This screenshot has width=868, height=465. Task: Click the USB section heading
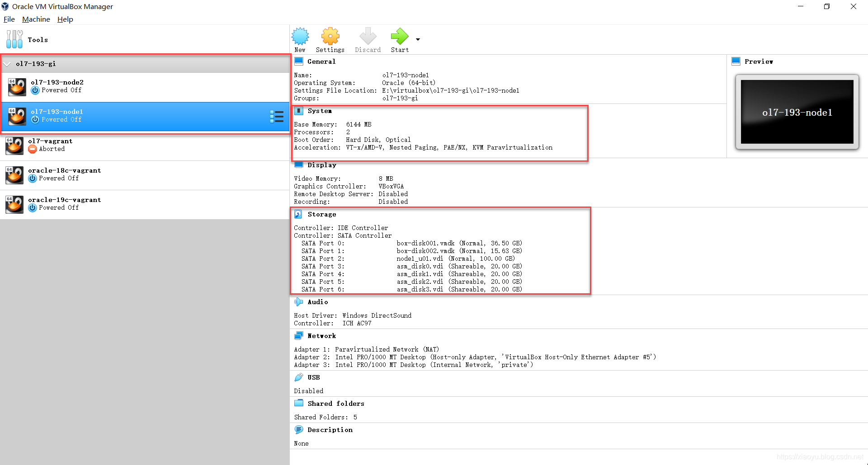point(314,377)
